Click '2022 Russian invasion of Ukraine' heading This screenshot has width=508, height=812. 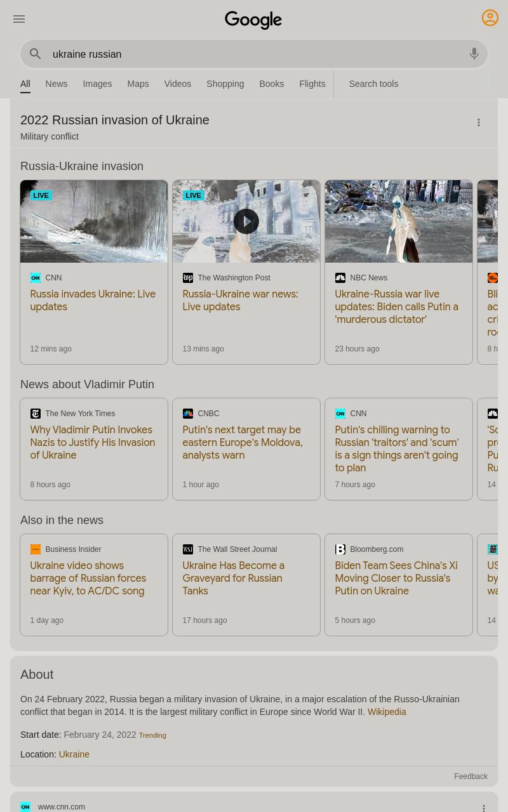(115, 120)
